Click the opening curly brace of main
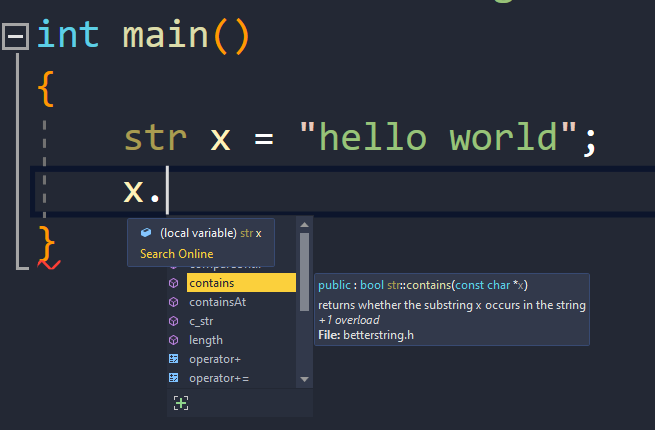The width and height of the screenshot is (655, 430). (46, 89)
